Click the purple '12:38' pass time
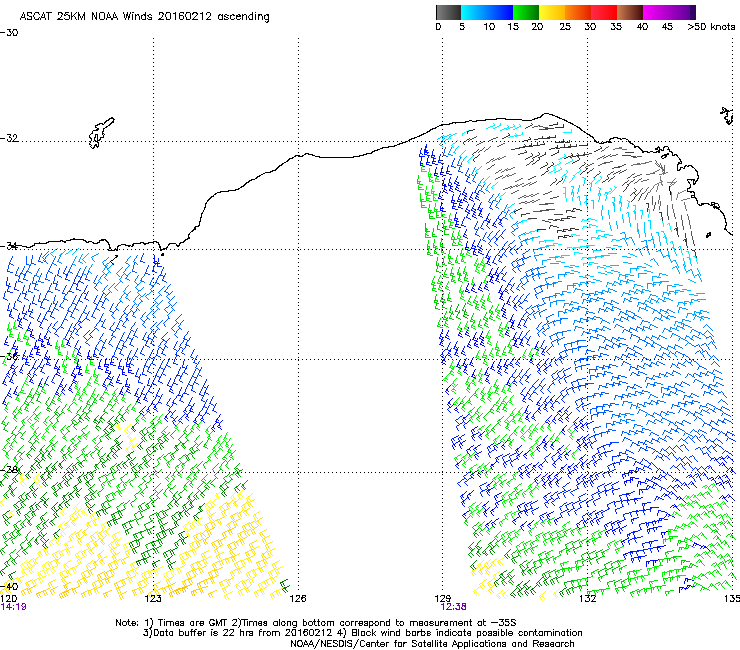The height and width of the screenshot is (650, 740). (x=453, y=607)
